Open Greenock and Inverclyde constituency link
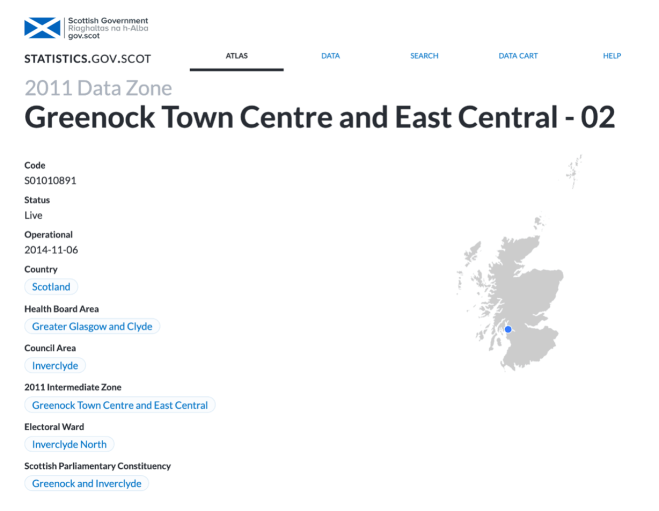Screen dimensions: 659x511 coord(87,484)
